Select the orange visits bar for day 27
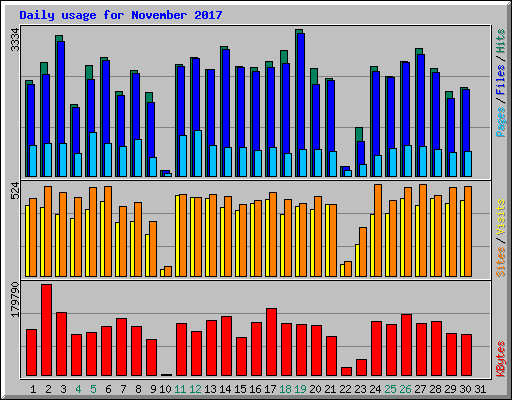The image size is (512, 400). (x=423, y=230)
